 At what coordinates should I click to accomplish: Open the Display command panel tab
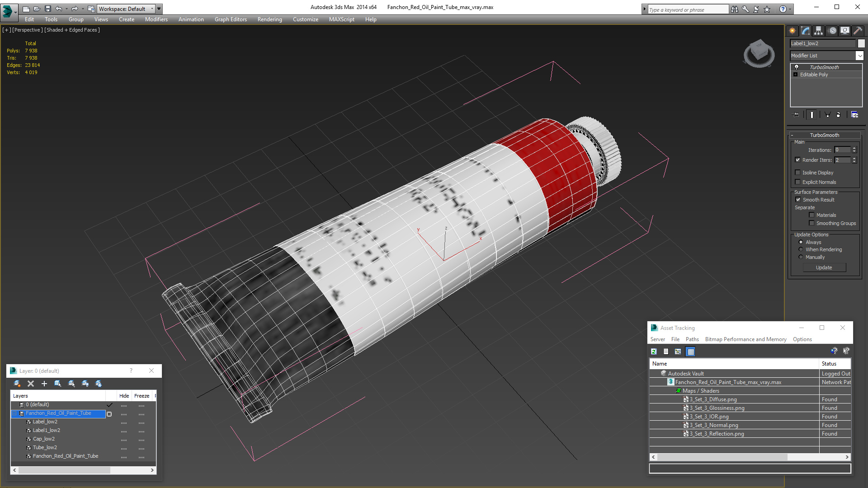[844, 31]
